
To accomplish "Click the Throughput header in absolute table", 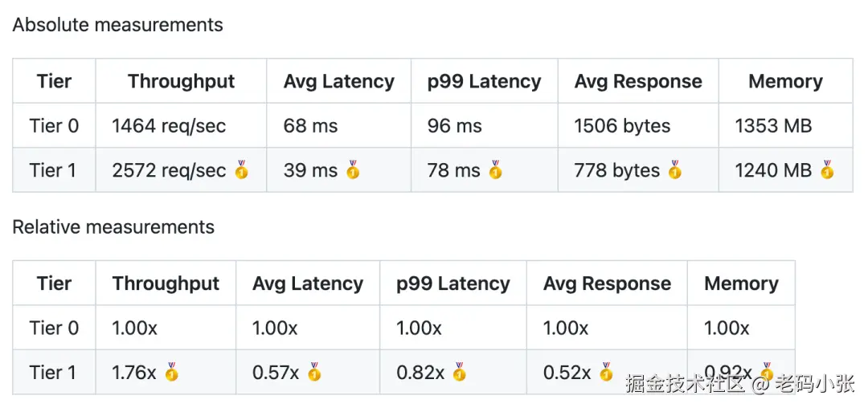I will tap(181, 81).
